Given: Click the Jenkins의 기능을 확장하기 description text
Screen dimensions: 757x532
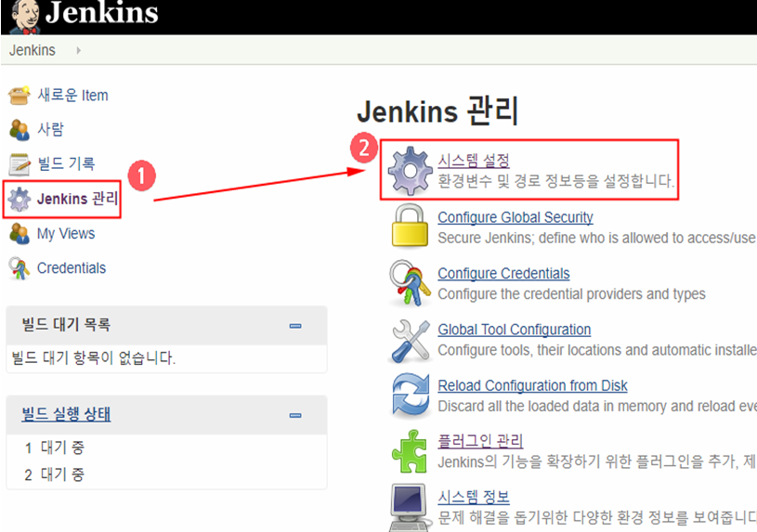Looking at the screenshot, I should 596,462.
